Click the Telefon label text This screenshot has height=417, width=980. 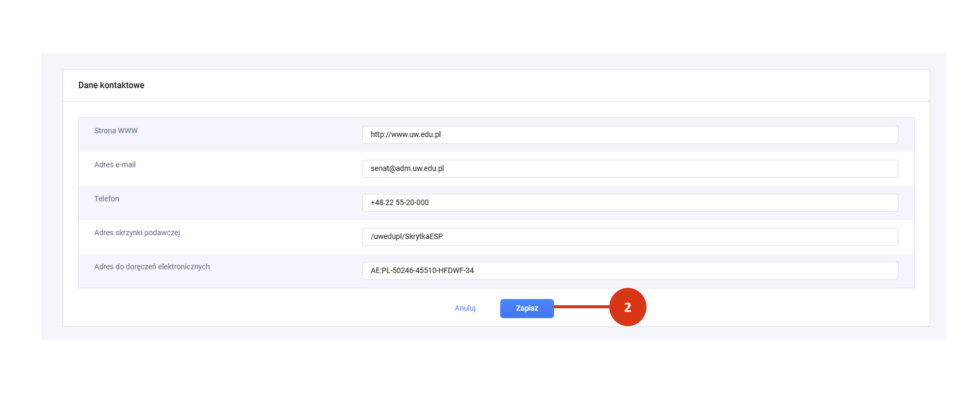pos(107,199)
